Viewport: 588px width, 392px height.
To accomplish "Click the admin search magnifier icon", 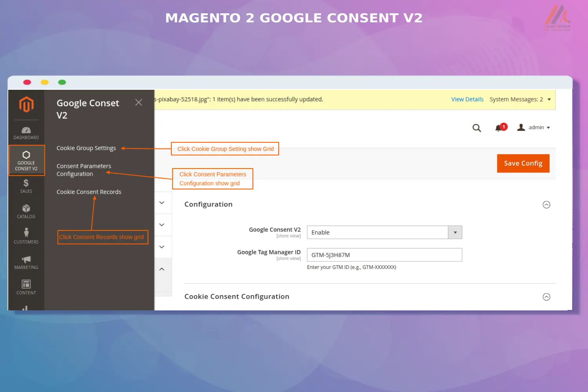I will coord(477,128).
